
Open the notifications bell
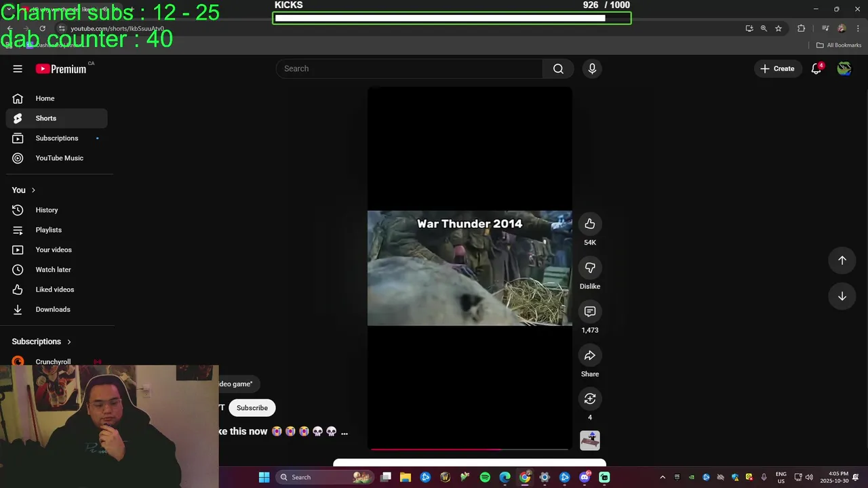click(816, 68)
